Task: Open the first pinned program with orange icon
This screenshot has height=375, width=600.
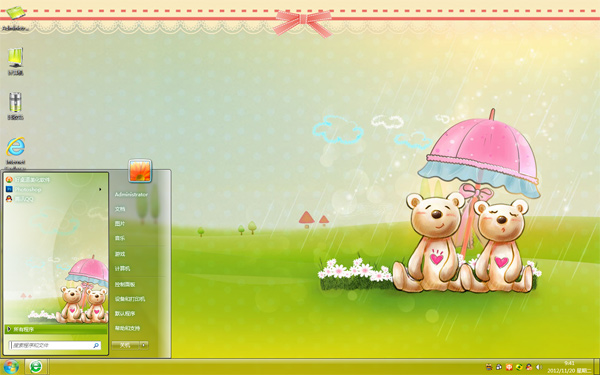Action: coord(28,179)
